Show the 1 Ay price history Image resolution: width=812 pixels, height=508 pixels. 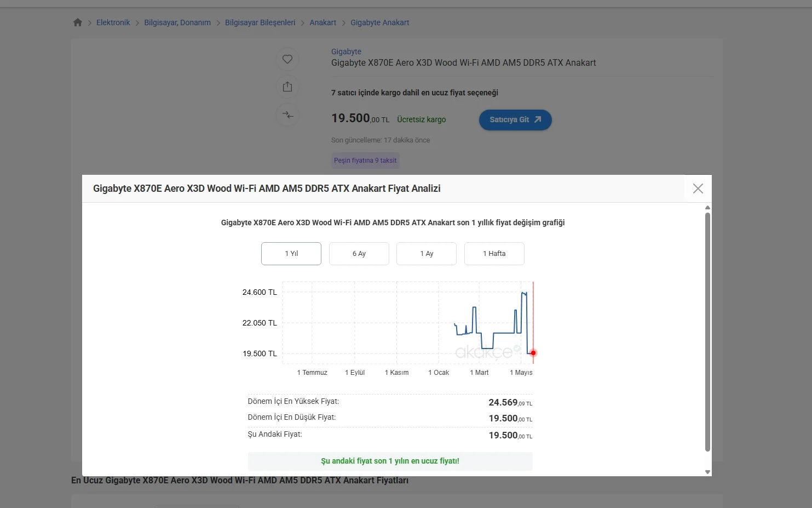(427, 254)
